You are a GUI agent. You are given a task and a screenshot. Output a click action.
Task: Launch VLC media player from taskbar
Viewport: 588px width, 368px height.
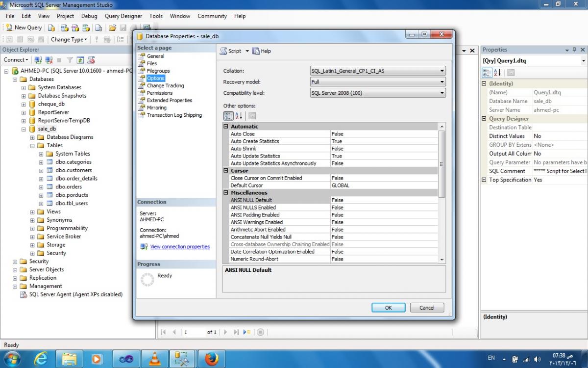coord(154,359)
